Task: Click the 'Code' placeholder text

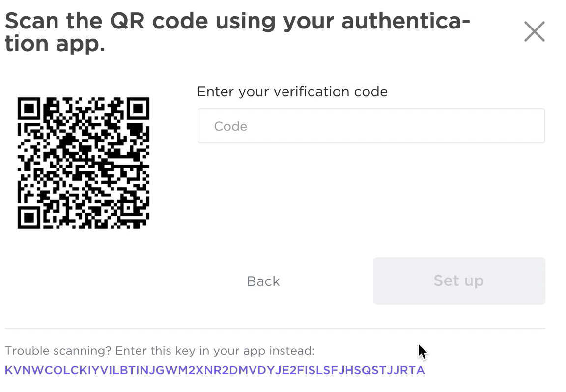Action: pyautogui.click(x=230, y=126)
